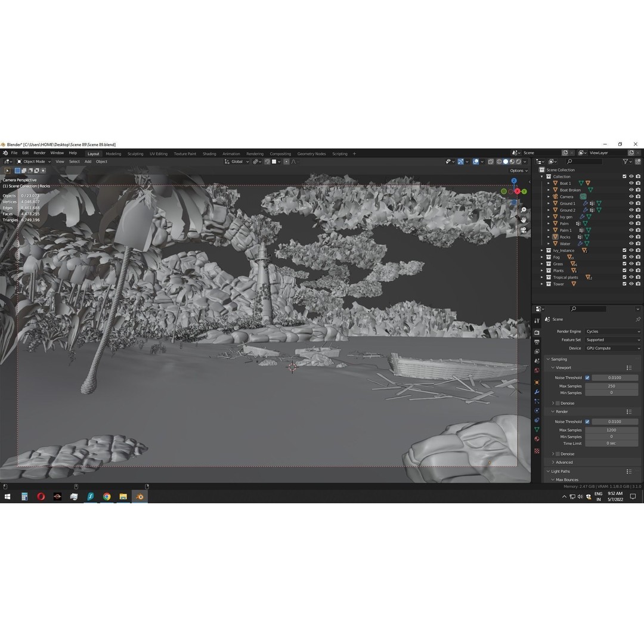Switch to rendered viewport shading
Screen dimensions: 644x644
coord(518,162)
